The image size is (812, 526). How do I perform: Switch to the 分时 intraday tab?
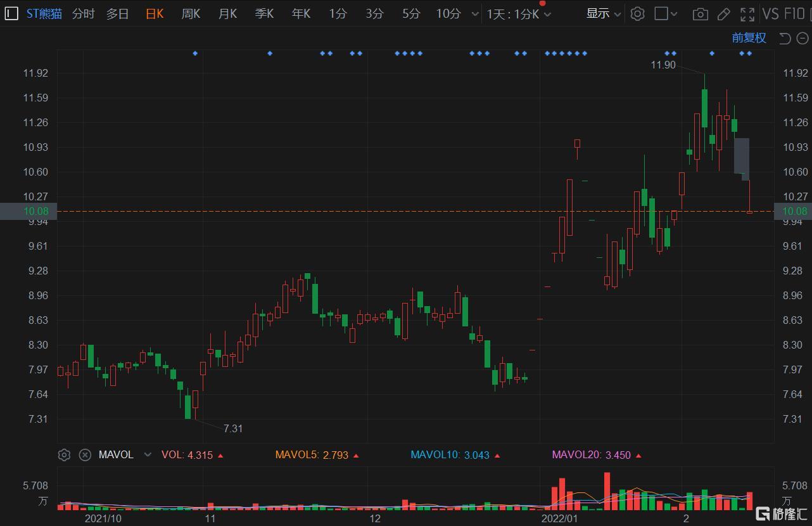point(83,13)
